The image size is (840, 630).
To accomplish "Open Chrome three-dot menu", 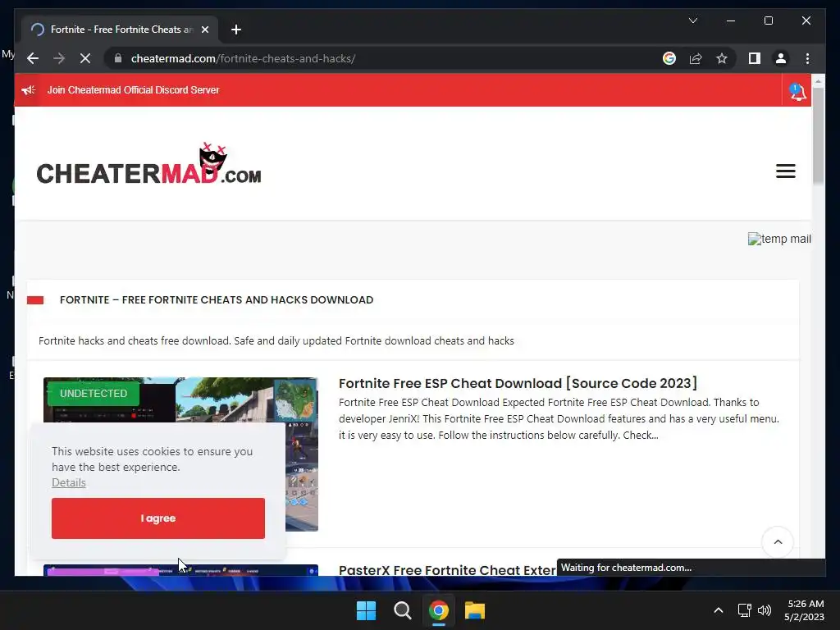I will pyautogui.click(x=807, y=58).
